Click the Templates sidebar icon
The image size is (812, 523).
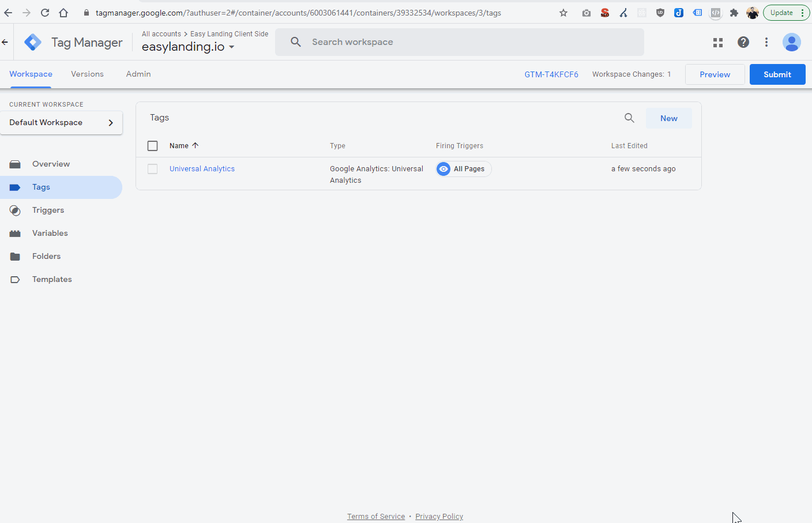(x=15, y=280)
